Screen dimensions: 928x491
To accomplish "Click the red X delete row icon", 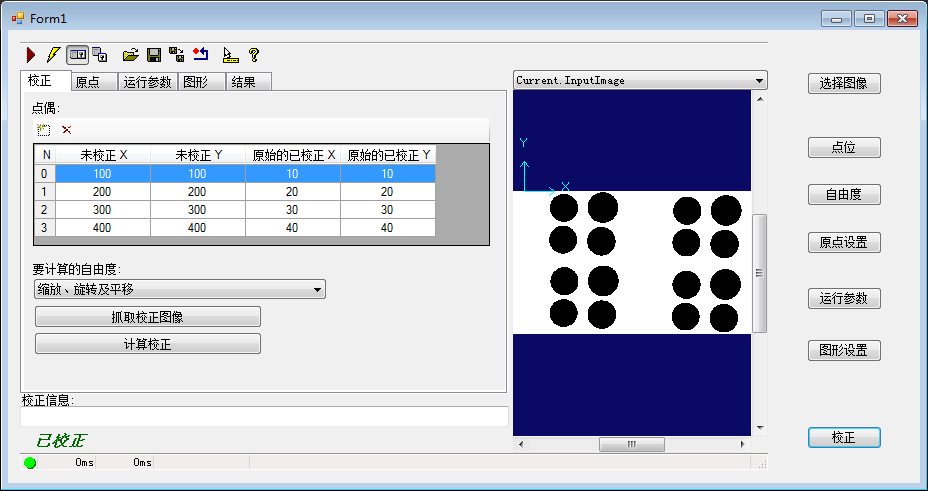I will coord(67,130).
